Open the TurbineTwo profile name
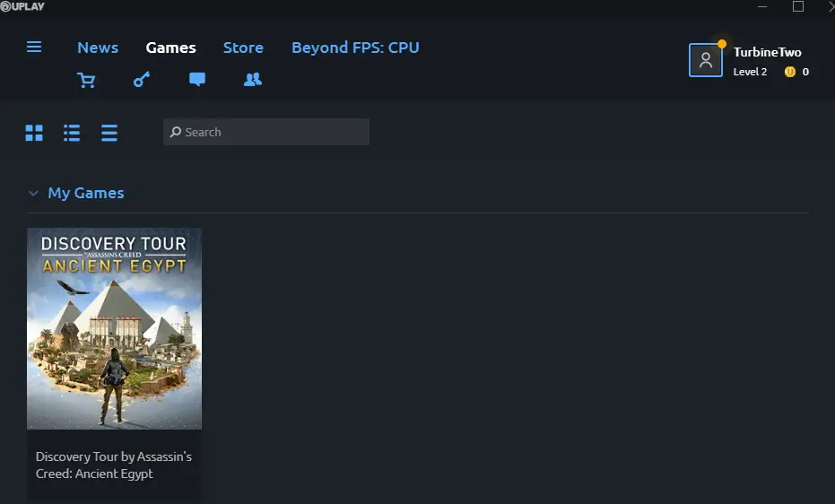835x504 pixels. click(768, 52)
